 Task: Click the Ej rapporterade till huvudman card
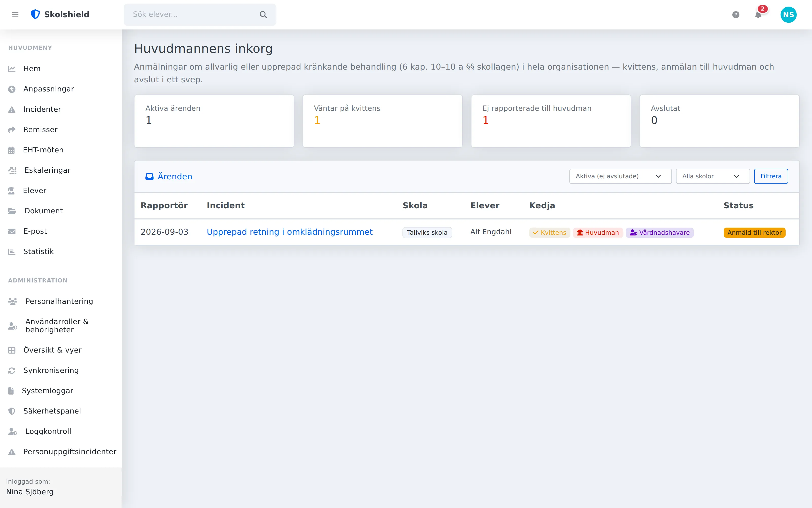click(x=551, y=121)
